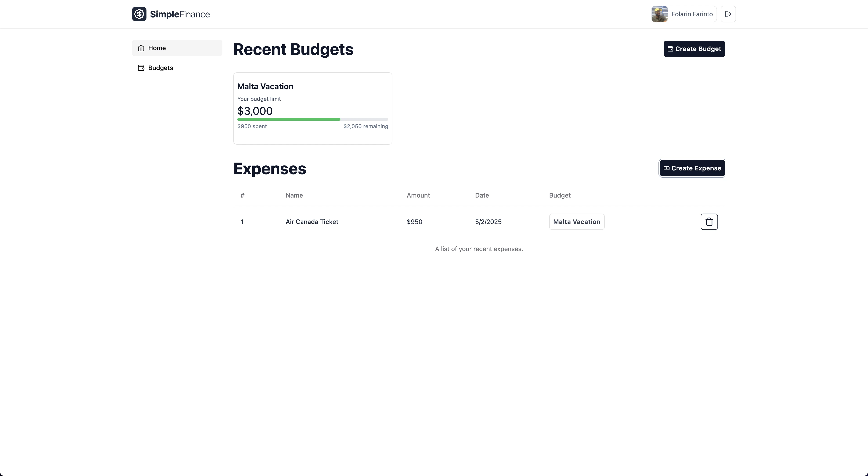This screenshot has height=476, width=868.
Task: Delete the Air Canada Ticket via trash icon
Action: [x=709, y=221]
